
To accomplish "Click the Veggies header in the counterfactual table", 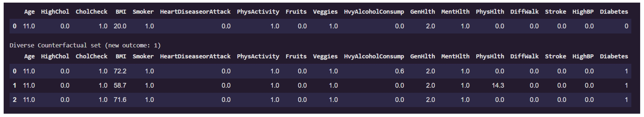I will pyautogui.click(x=325, y=56).
